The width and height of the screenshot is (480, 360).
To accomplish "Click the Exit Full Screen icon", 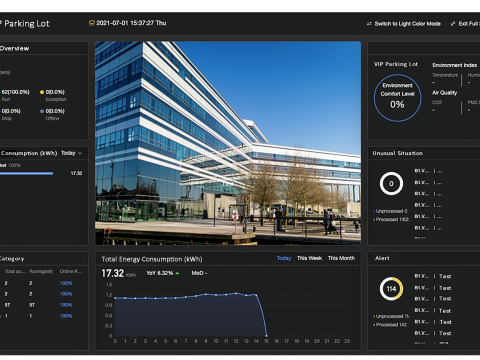I will pos(453,24).
